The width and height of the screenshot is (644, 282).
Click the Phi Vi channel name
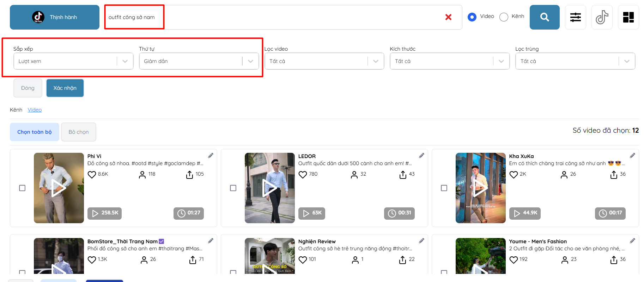click(x=94, y=156)
